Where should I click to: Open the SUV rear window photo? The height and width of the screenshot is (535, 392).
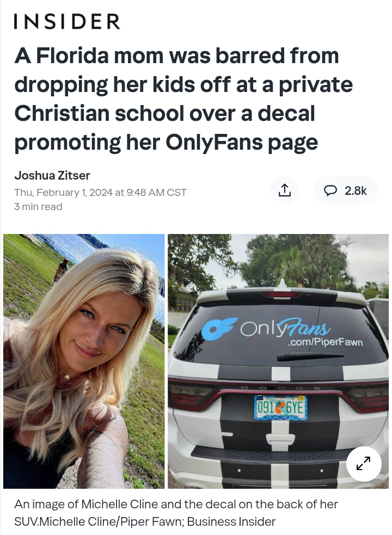click(278, 361)
